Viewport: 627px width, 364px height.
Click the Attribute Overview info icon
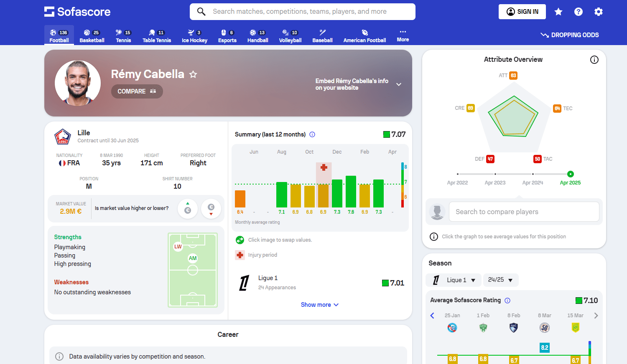[x=594, y=60]
